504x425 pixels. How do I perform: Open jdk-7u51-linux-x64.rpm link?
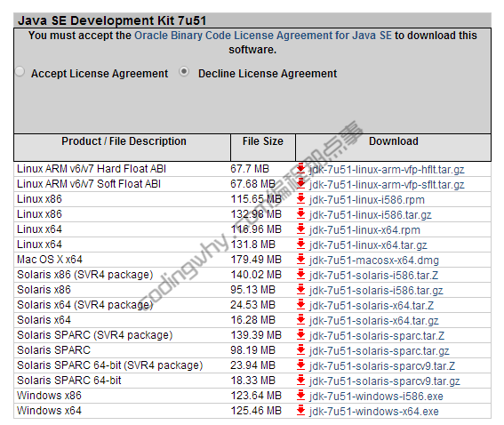coord(364,230)
